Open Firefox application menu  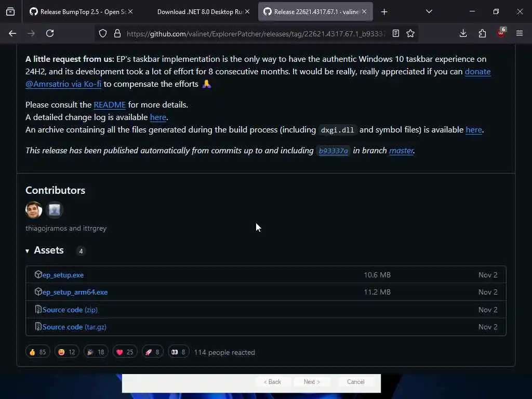[520, 33]
